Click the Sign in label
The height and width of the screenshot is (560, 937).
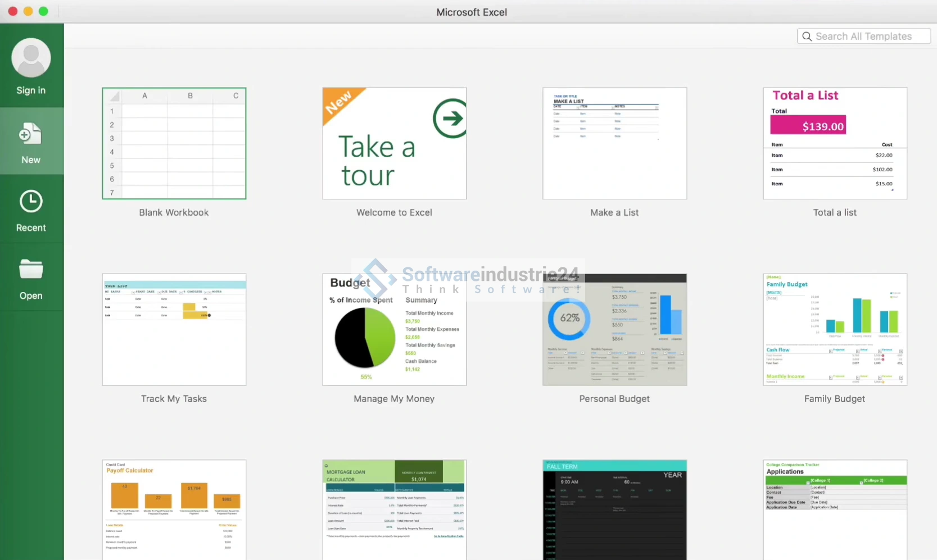[x=31, y=90]
